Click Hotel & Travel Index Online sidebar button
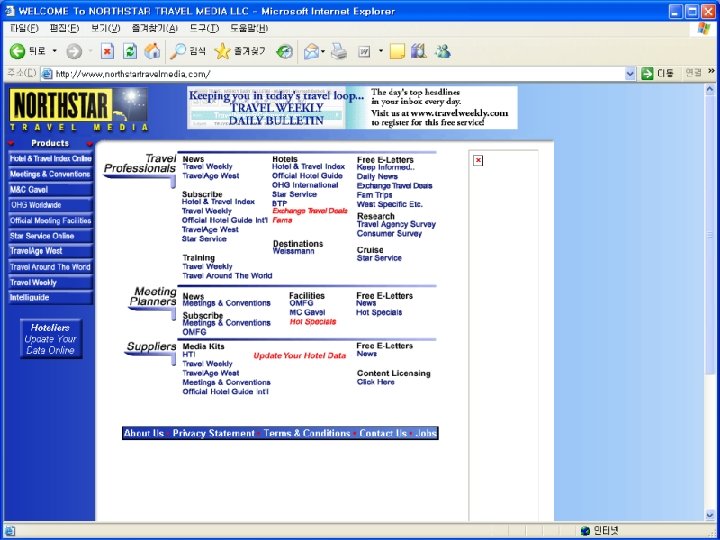Screen dimensions: 720x540 [51, 159]
